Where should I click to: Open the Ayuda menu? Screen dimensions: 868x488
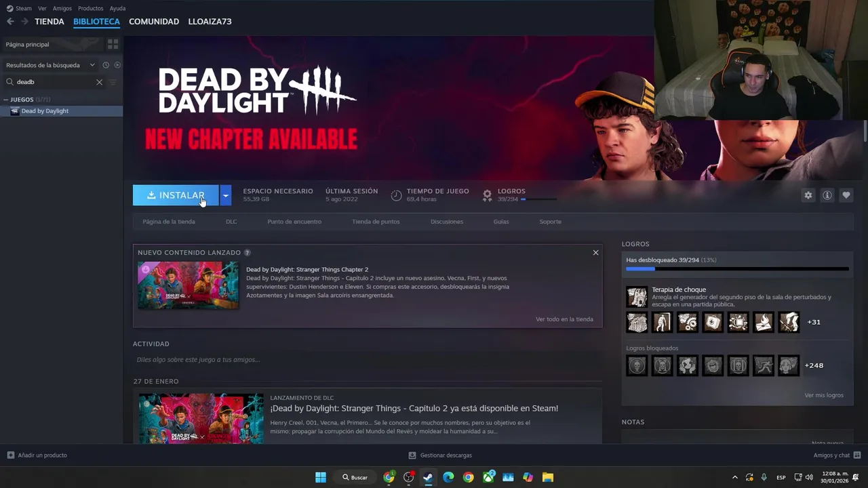click(117, 8)
